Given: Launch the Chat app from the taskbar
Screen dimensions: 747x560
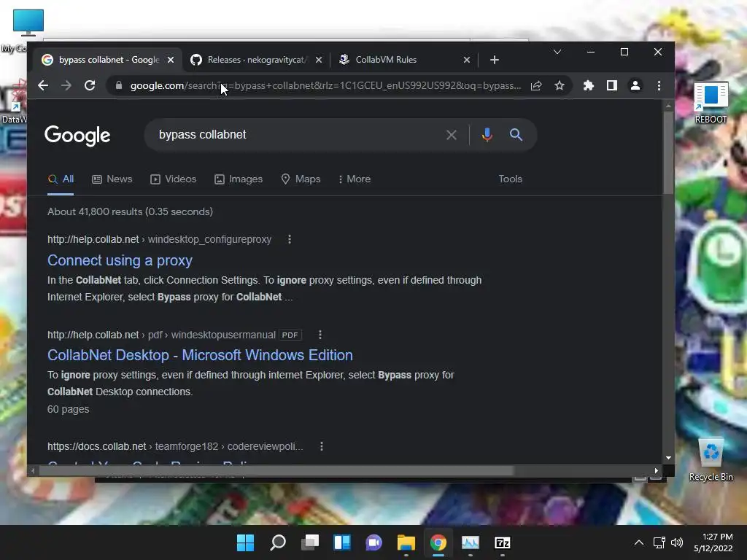Looking at the screenshot, I should pyautogui.click(x=374, y=542).
